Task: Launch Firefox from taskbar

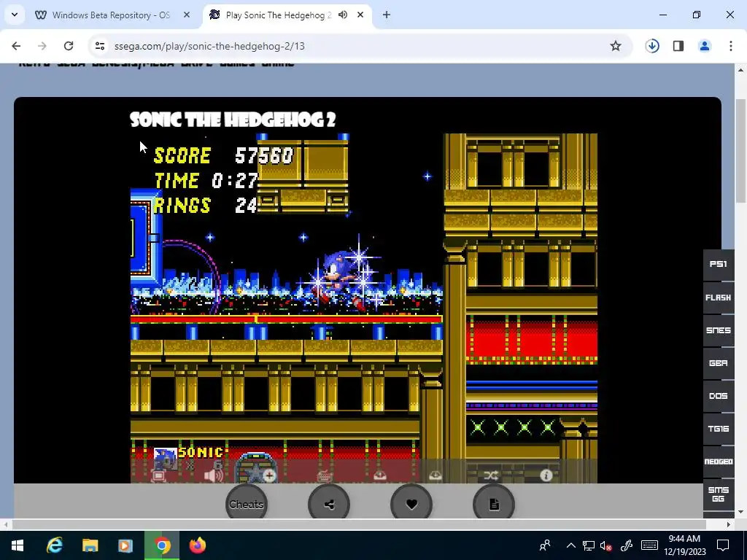Action: point(197,545)
